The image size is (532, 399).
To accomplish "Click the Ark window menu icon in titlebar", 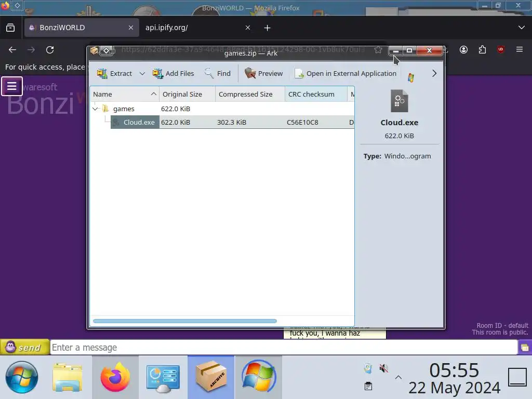I will click(x=94, y=50).
